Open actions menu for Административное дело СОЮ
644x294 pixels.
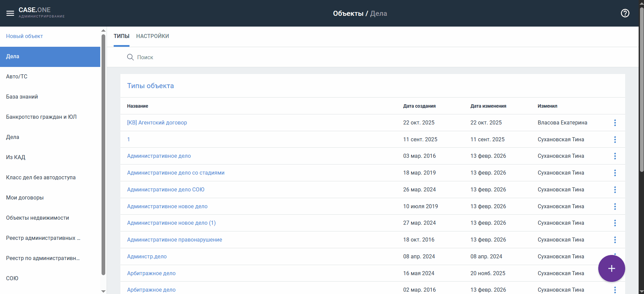[x=615, y=190]
